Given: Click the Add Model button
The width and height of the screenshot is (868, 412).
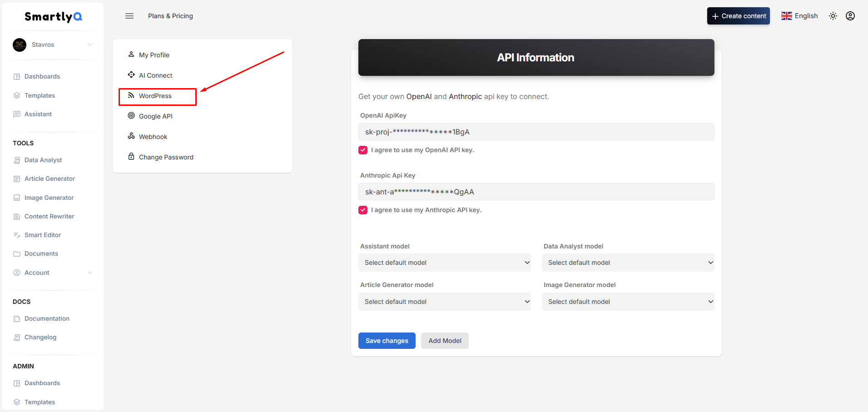Looking at the screenshot, I should pyautogui.click(x=445, y=341).
